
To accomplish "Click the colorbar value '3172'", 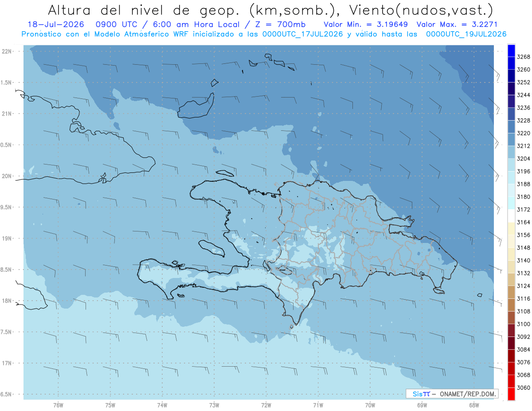I will pyautogui.click(x=524, y=209).
